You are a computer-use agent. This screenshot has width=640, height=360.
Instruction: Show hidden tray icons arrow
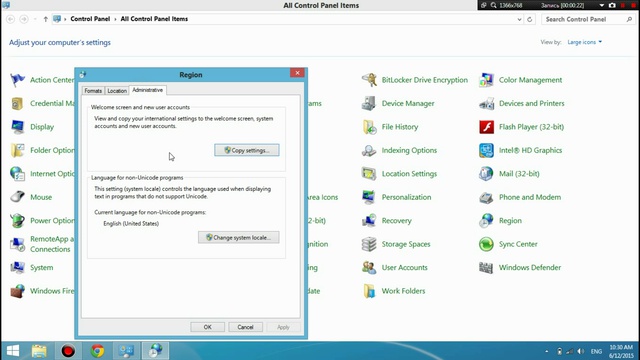click(x=547, y=351)
